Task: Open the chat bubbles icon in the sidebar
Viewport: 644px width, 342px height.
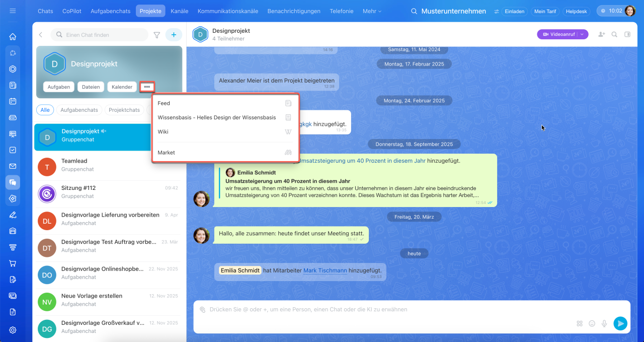Action: pos(13,182)
